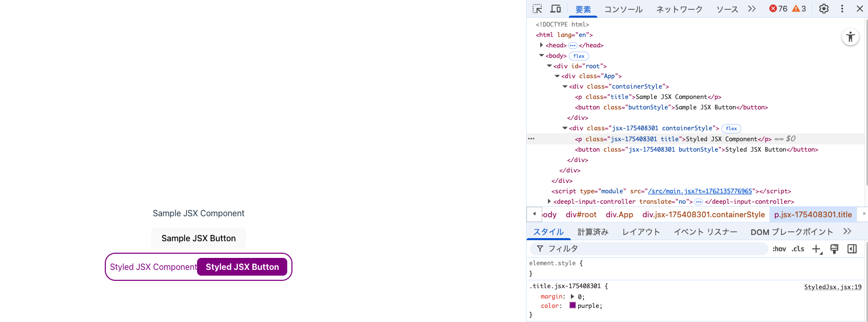Click the red error count 76

[778, 9]
